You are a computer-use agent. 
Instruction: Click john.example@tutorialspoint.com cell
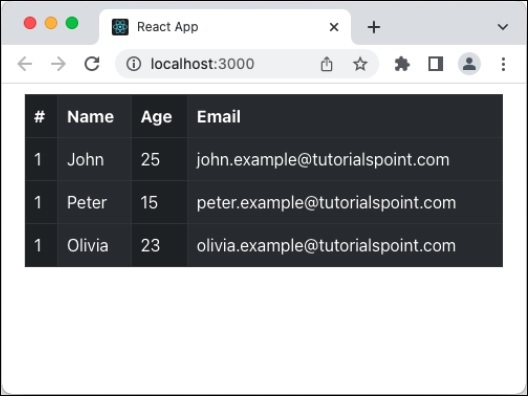pyautogui.click(x=345, y=159)
